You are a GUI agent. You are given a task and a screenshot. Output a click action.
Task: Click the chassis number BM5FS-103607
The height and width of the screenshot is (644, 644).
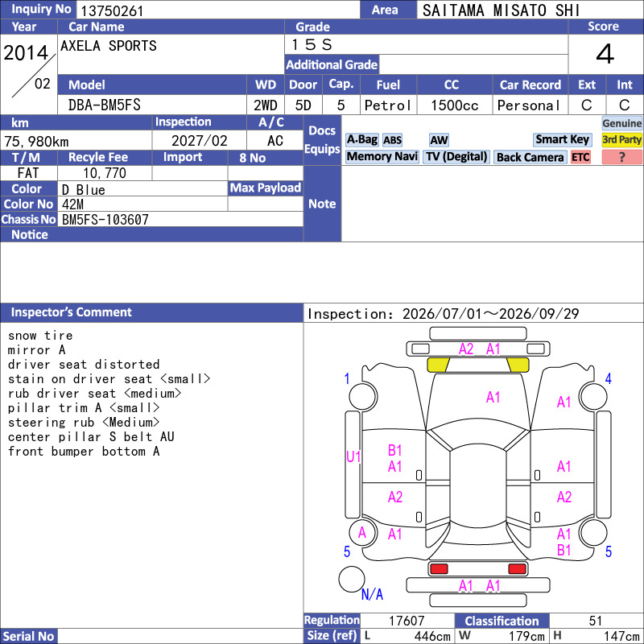coord(105,220)
